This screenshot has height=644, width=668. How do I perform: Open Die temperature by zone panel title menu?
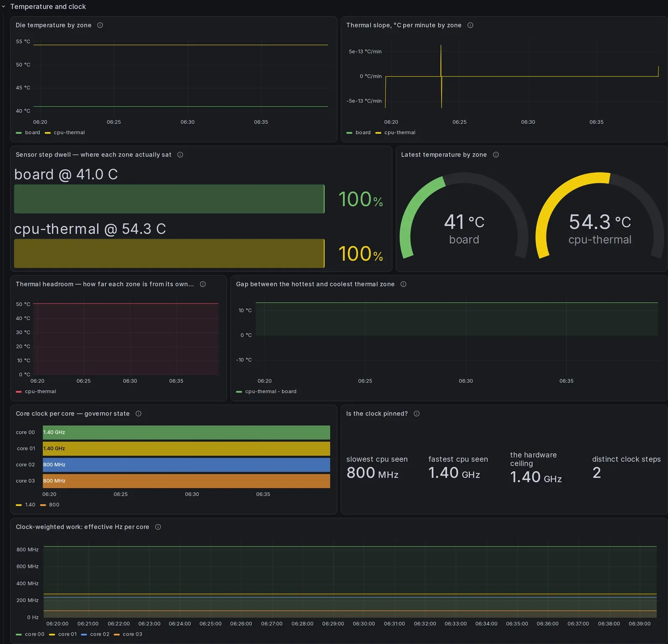pos(53,25)
